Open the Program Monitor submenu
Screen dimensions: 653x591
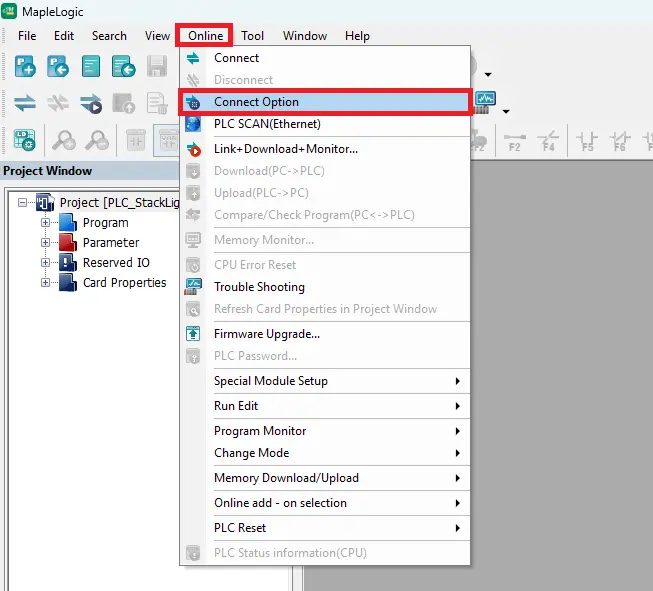tap(325, 431)
